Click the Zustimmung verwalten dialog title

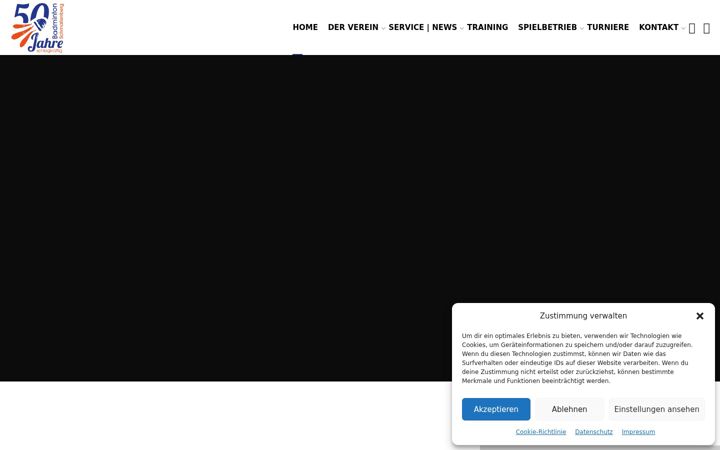point(583,316)
